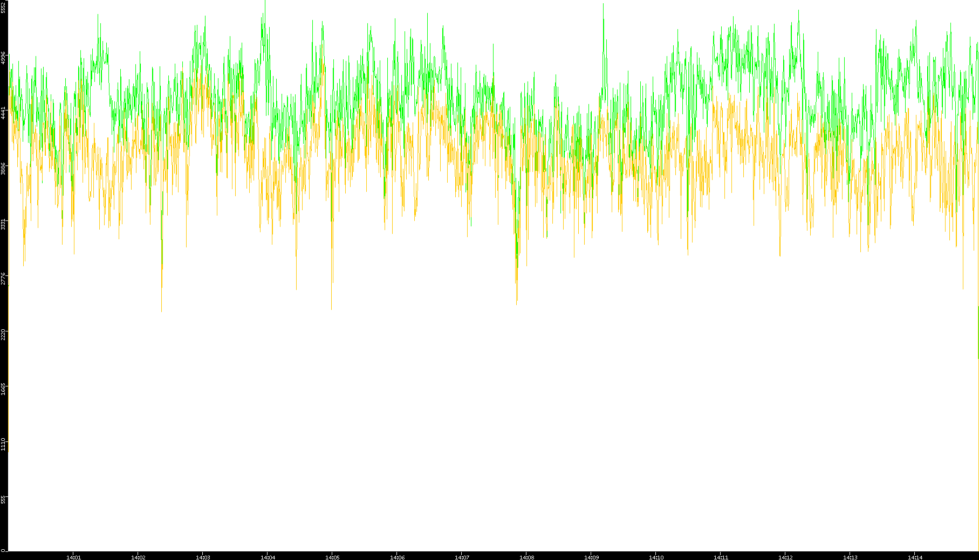Click the 14:14 time axis label
Viewport: 979px width, 560px height.
tap(915, 557)
